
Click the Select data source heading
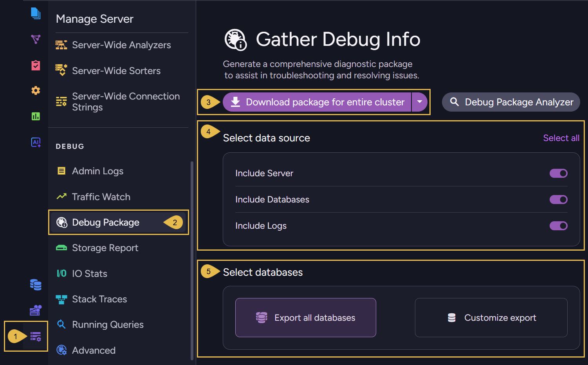(266, 138)
